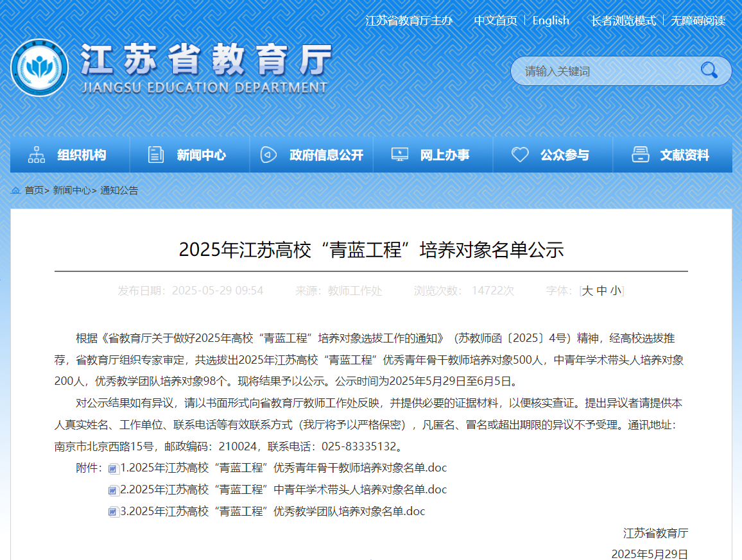
Task: Click 通知公告 in the breadcrumb
Action: click(119, 191)
